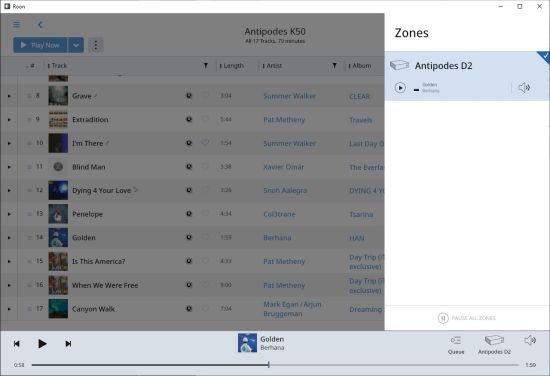Sort by the Length column header
The image size is (550, 376).
232,66
